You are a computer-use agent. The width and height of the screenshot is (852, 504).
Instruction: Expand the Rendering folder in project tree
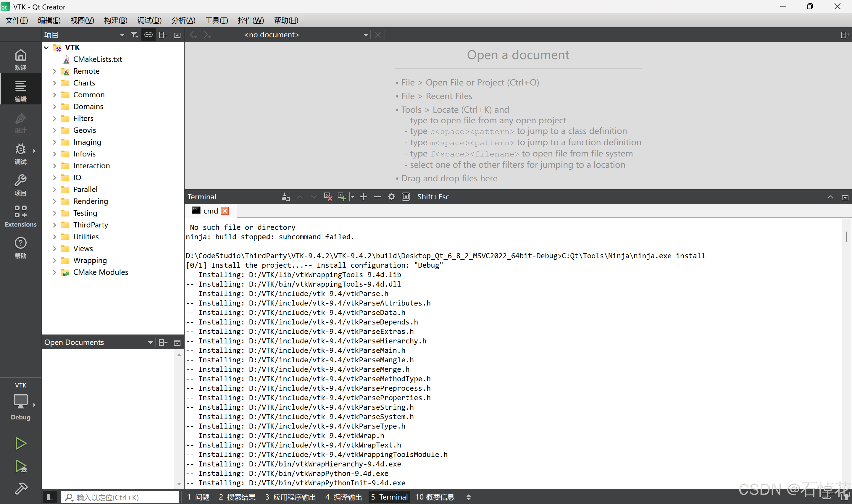[54, 201]
